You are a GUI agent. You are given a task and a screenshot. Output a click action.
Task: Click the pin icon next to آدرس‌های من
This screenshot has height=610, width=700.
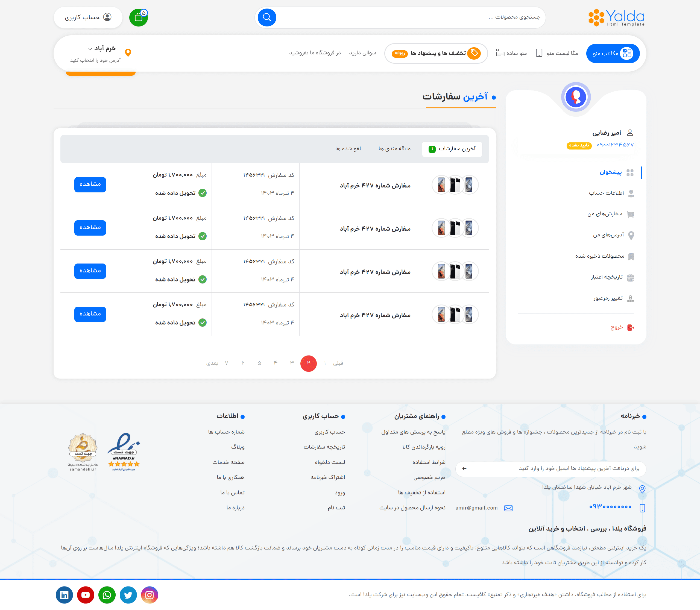pyautogui.click(x=631, y=235)
